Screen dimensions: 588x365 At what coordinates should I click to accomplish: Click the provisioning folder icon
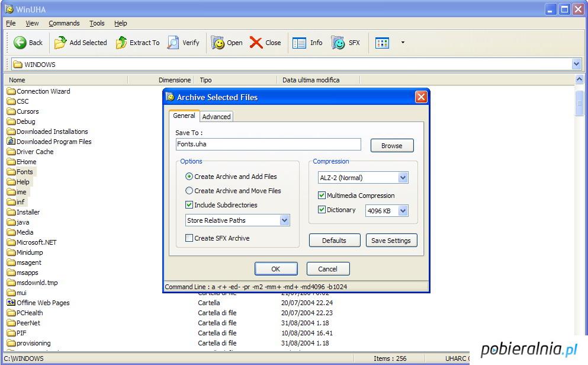[11, 343]
